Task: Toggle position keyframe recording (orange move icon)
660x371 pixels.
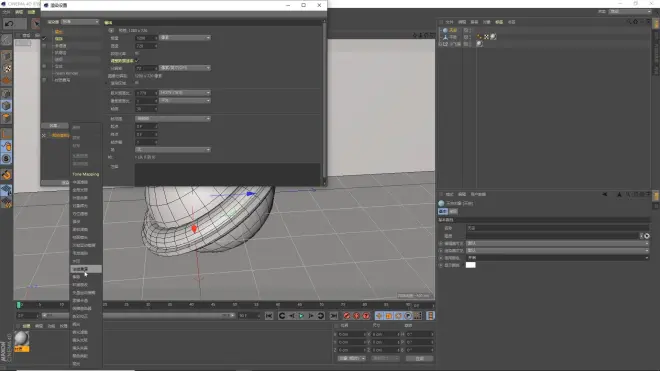Action: (379, 316)
